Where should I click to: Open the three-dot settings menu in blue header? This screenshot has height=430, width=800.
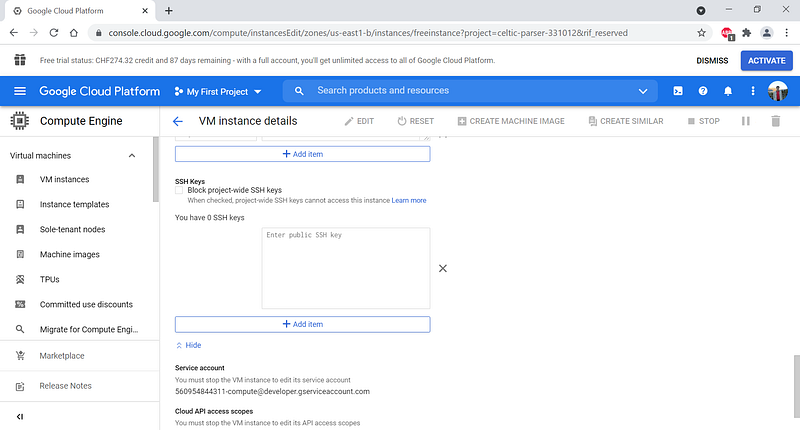coord(753,91)
